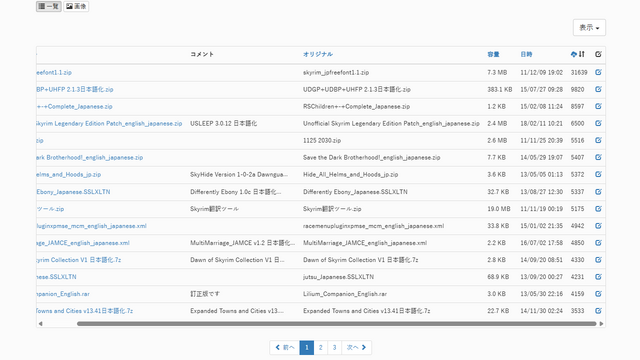Sort by 日時 column header
The height and width of the screenshot is (360, 640).
[x=526, y=54]
